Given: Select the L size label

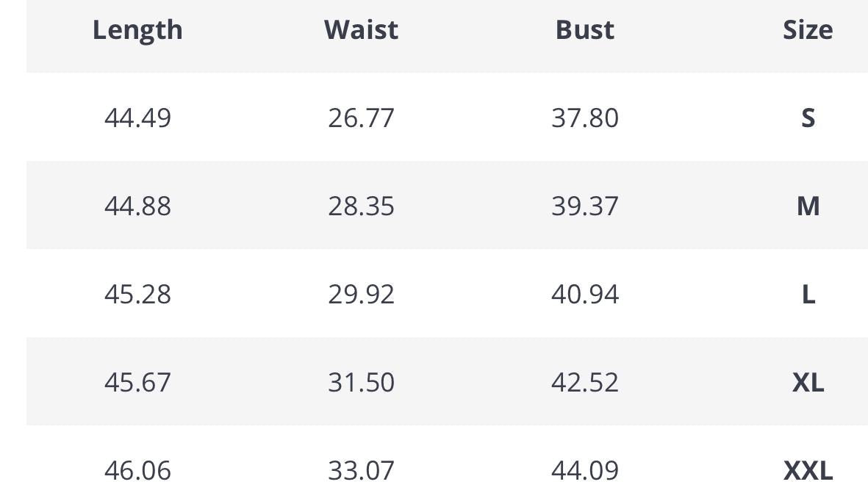Looking at the screenshot, I should tap(808, 294).
